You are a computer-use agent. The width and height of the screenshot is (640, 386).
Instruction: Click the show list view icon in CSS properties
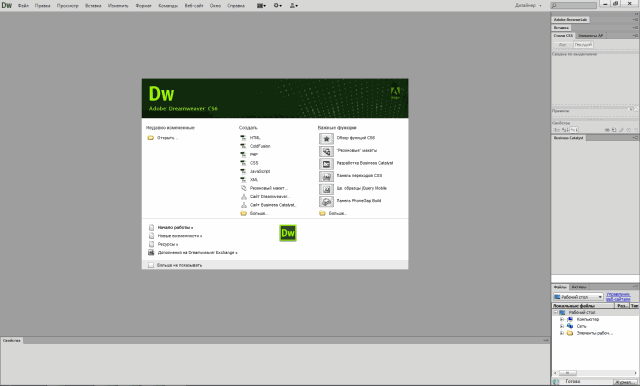pos(565,130)
